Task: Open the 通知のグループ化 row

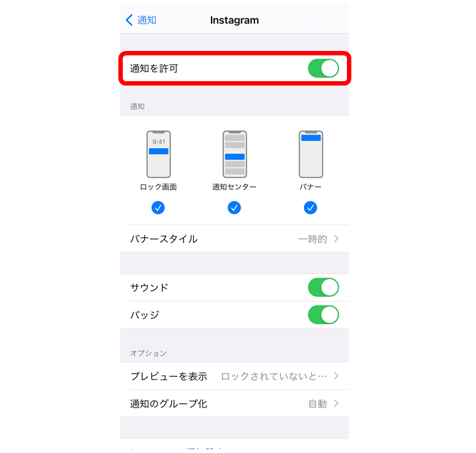Action: pyautogui.click(x=234, y=403)
